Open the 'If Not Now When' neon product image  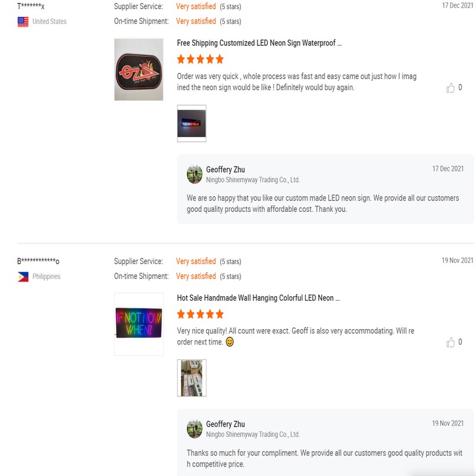click(x=139, y=324)
